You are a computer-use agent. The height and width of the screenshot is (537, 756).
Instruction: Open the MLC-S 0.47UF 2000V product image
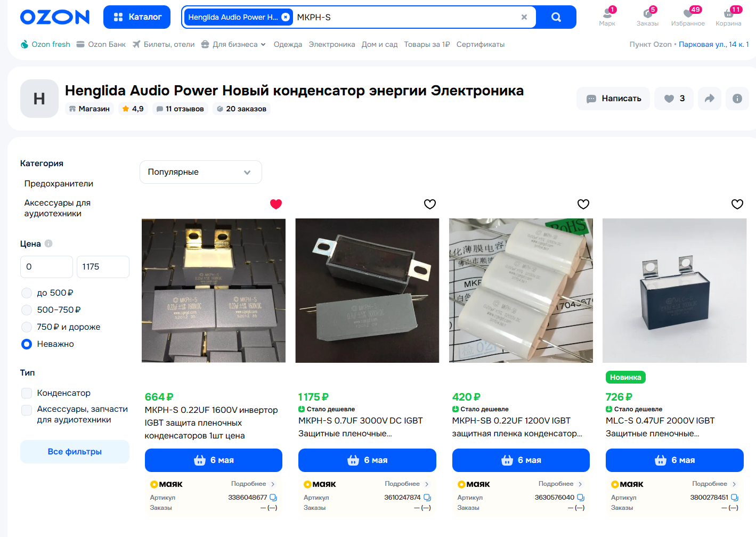click(x=674, y=291)
